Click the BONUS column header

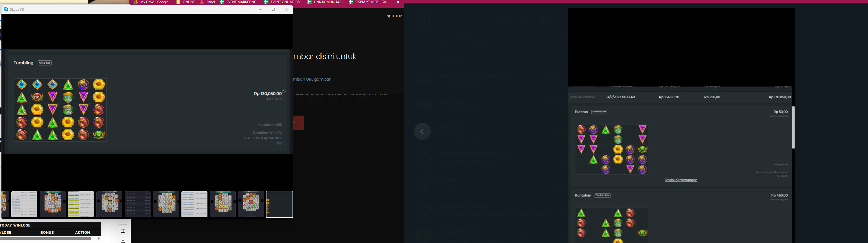point(47,233)
